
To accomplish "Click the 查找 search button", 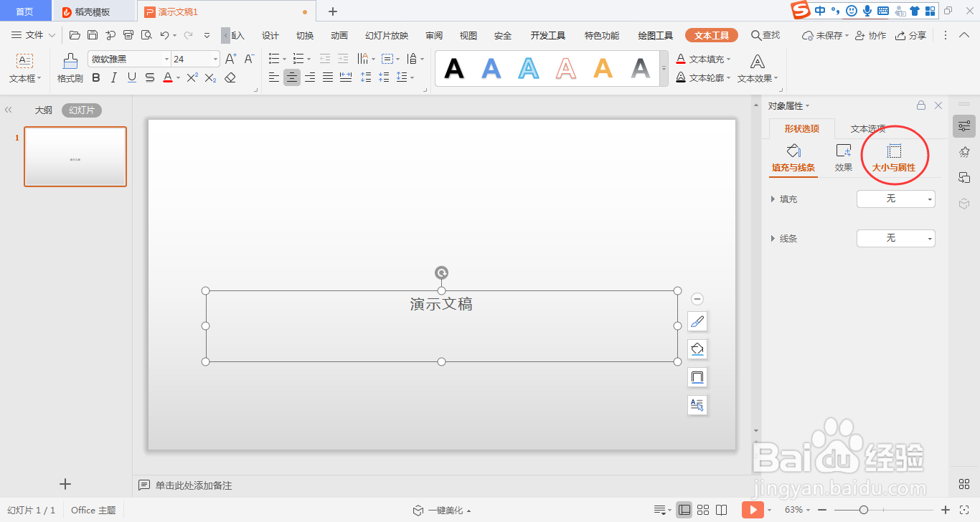I will coord(765,35).
